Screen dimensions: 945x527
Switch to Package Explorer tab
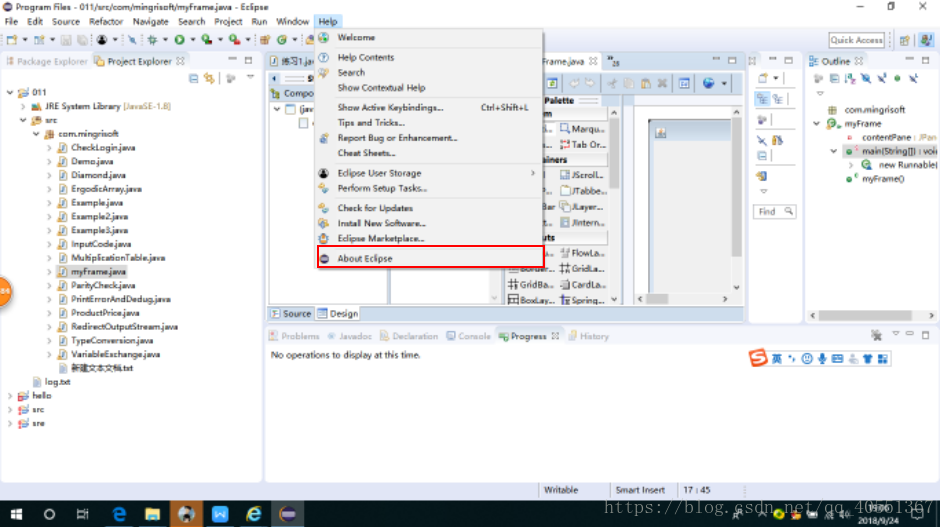coord(46,61)
